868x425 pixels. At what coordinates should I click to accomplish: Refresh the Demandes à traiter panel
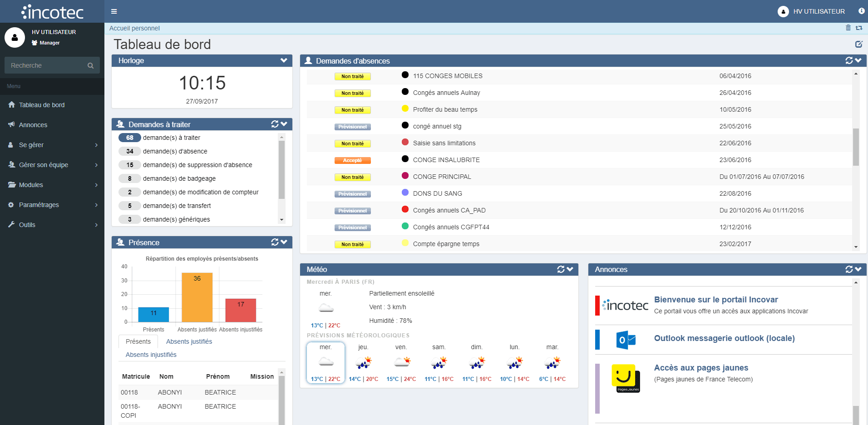275,124
